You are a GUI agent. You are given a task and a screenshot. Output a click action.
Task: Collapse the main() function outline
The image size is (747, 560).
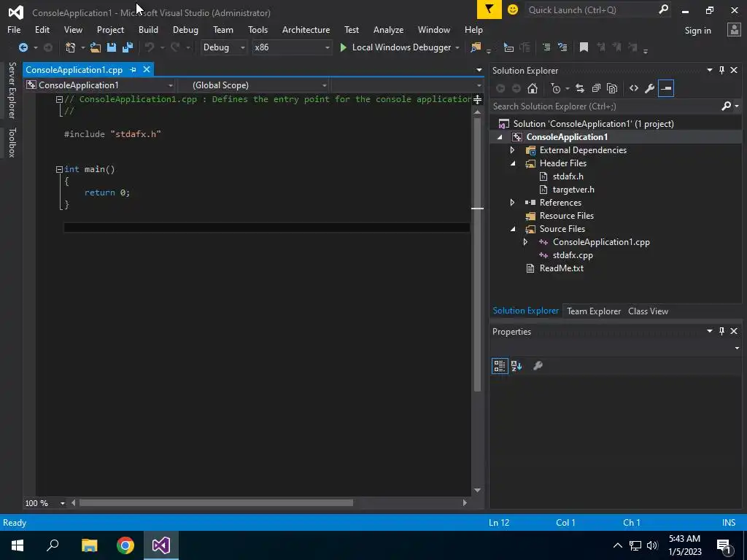click(59, 169)
